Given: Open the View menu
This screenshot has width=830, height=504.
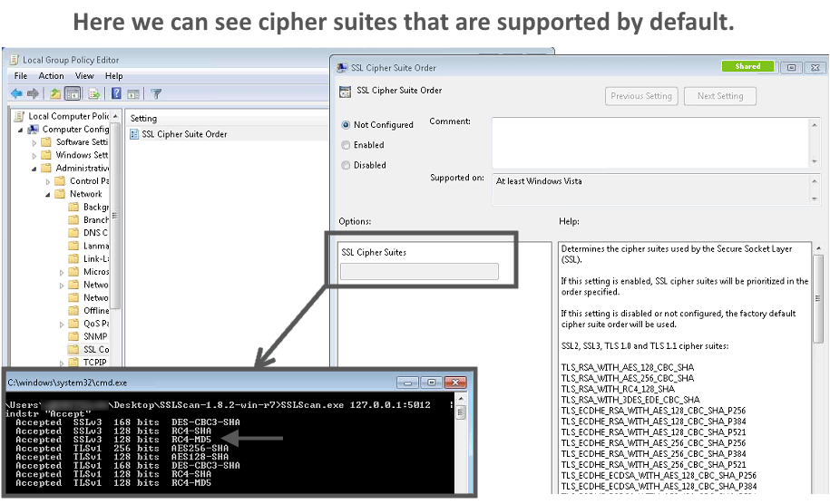Looking at the screenshot, I should [x=84, y=76].
